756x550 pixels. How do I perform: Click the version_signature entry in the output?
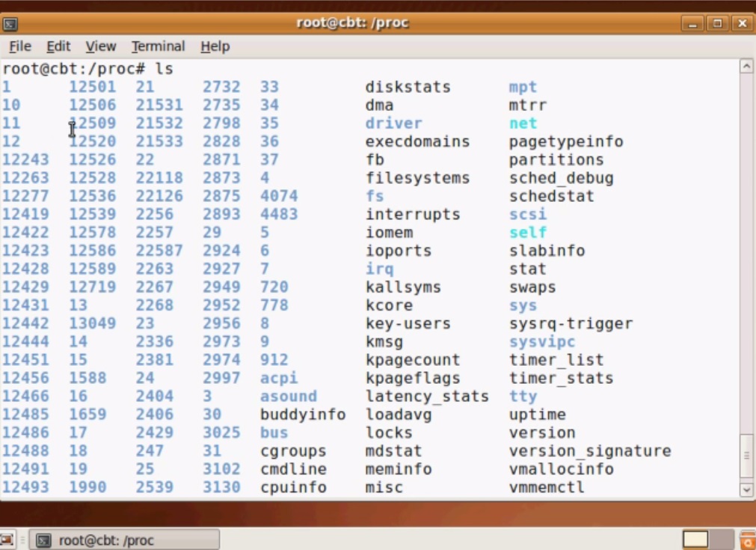[x=589, y=451]
